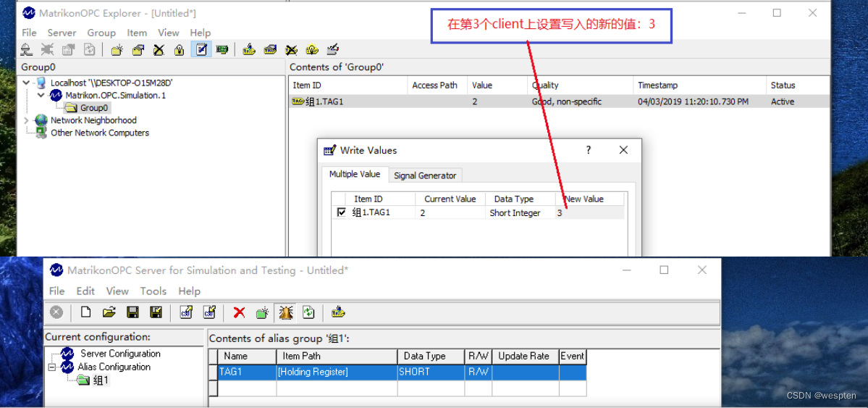Open the View menu in OPC Explorer
This screenshot has width=868, height=408.
(168, 33)
